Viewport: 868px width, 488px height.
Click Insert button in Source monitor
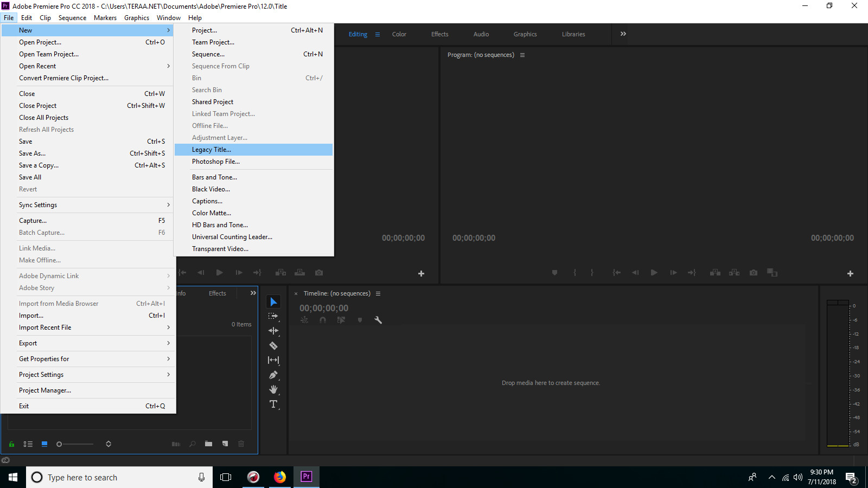280,273
